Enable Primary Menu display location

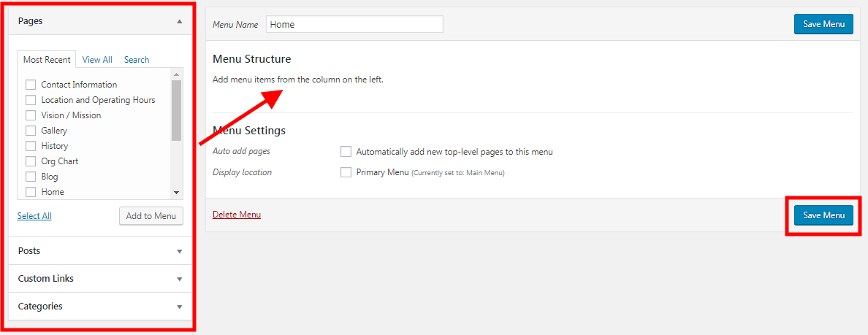pos(346,172)
